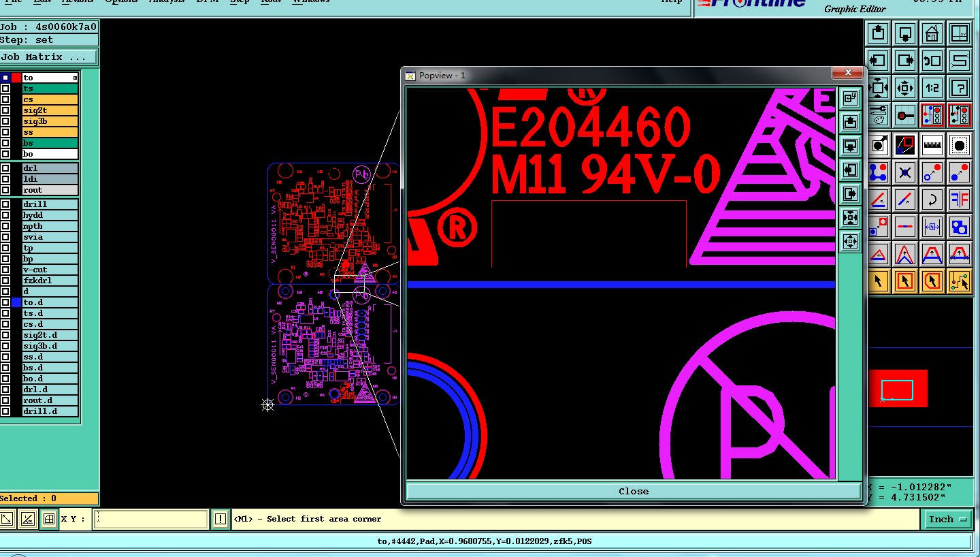
Task: Select the fzkdrl layer row
Action: coord(50,281)
